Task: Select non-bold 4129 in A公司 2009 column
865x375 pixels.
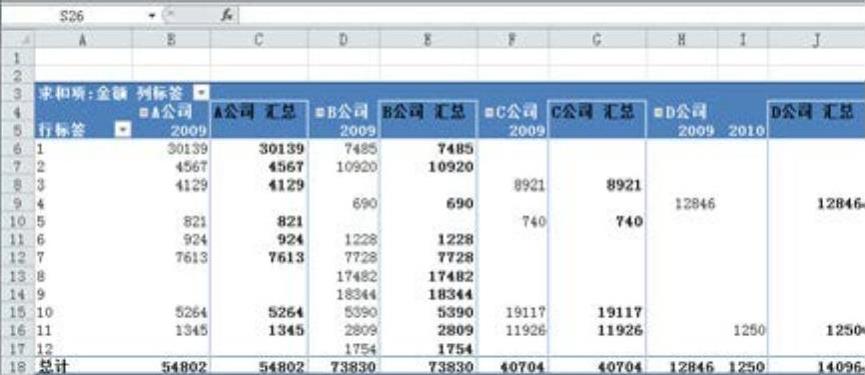Action: click(x=190, y=184)
